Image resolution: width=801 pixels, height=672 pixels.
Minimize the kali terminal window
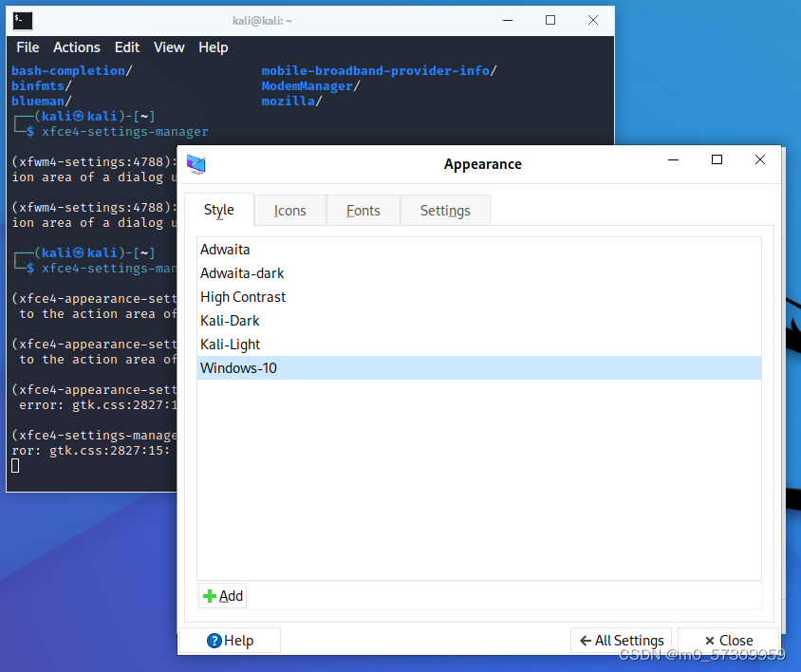tap(507, 21)
